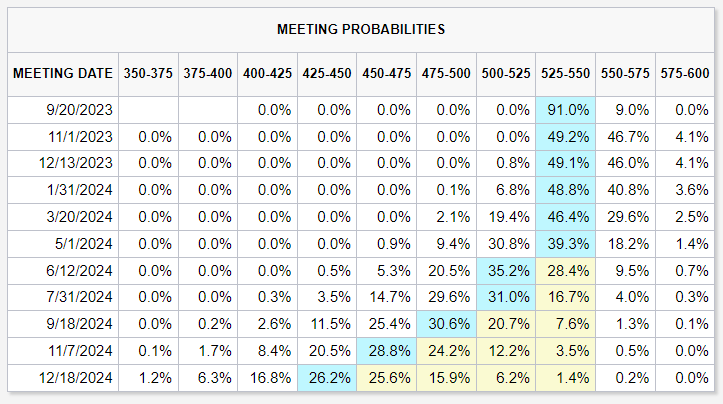This screenshot has width=723, height=404.
Task: Select the blue 30.6% probability cell
Action: pyautogui.click(x=447, y=326)
